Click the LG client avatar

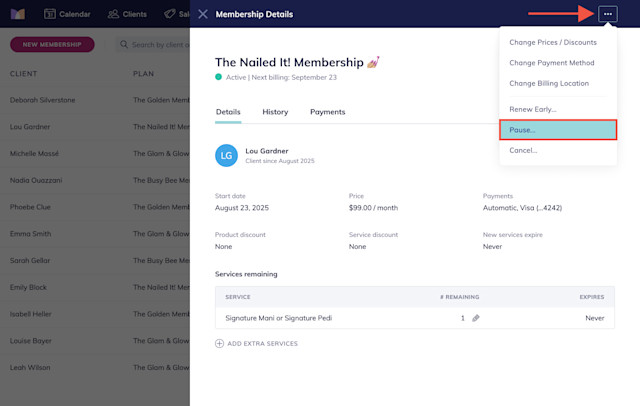coord(226,155)
